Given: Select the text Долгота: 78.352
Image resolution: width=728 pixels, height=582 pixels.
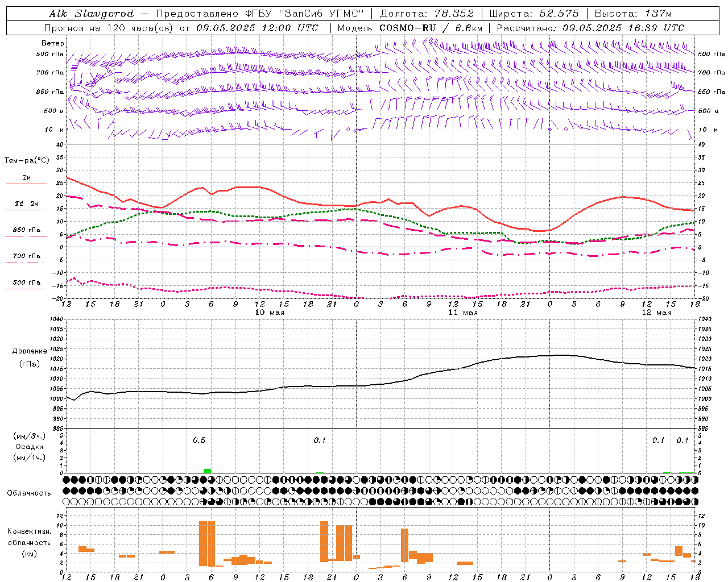Looking at the screenshot, I should tap(427, 14).
